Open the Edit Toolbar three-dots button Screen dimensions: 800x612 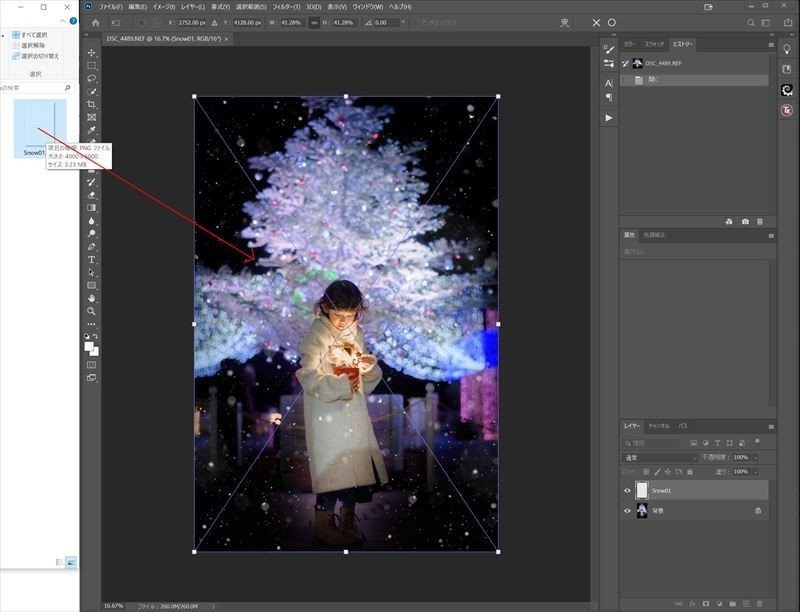click(x=91, y=324)
